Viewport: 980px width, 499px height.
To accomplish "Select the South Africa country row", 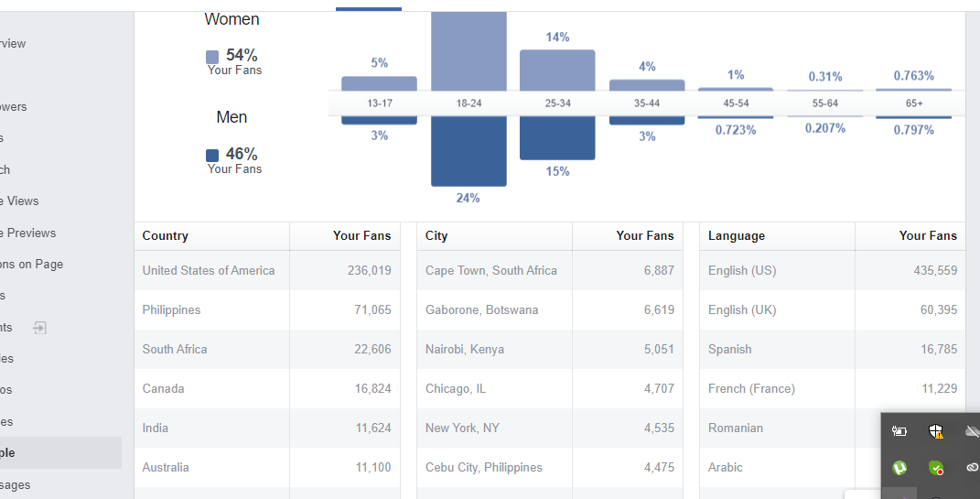I will (267, 350).
